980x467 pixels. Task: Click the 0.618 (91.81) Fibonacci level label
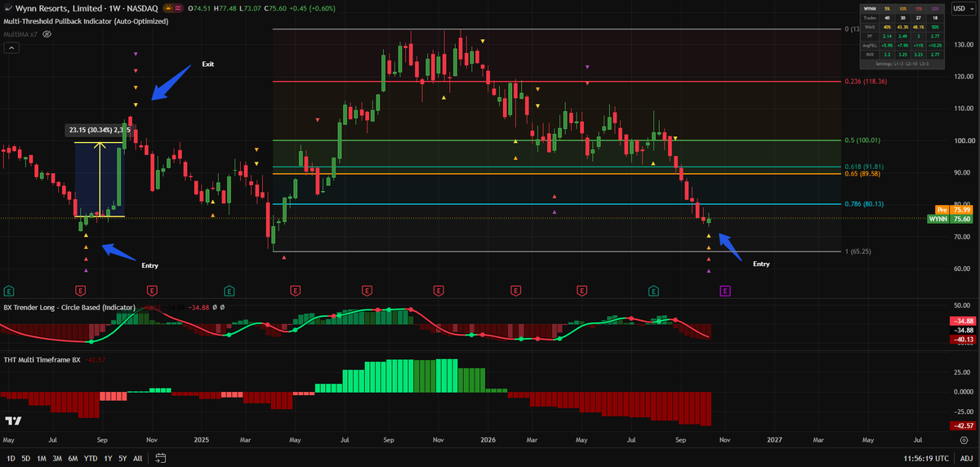coord(865,167)
